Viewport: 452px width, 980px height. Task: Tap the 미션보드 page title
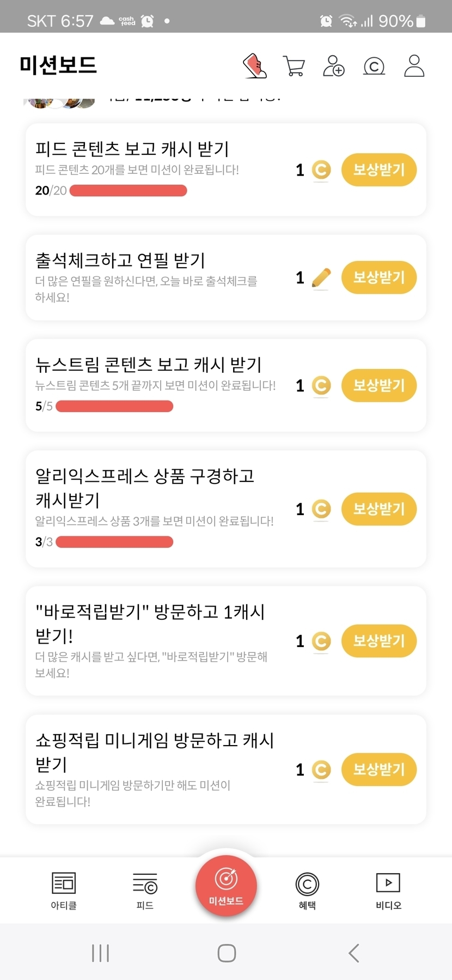(58, 65)
